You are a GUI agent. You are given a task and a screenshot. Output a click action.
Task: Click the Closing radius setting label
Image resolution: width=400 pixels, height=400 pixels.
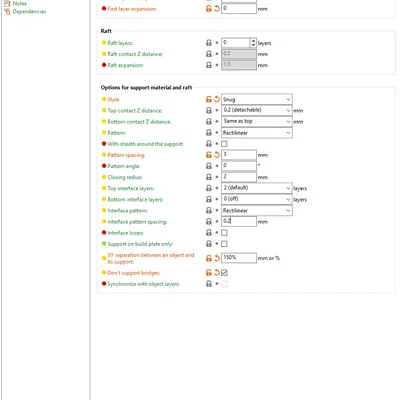(125, 177)
